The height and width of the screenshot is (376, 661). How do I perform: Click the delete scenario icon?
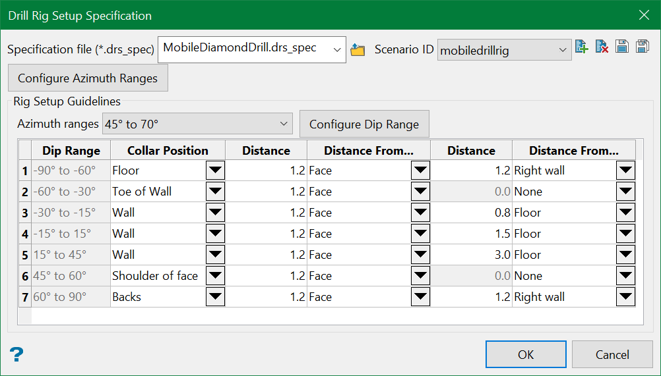(x=602, y=46)
